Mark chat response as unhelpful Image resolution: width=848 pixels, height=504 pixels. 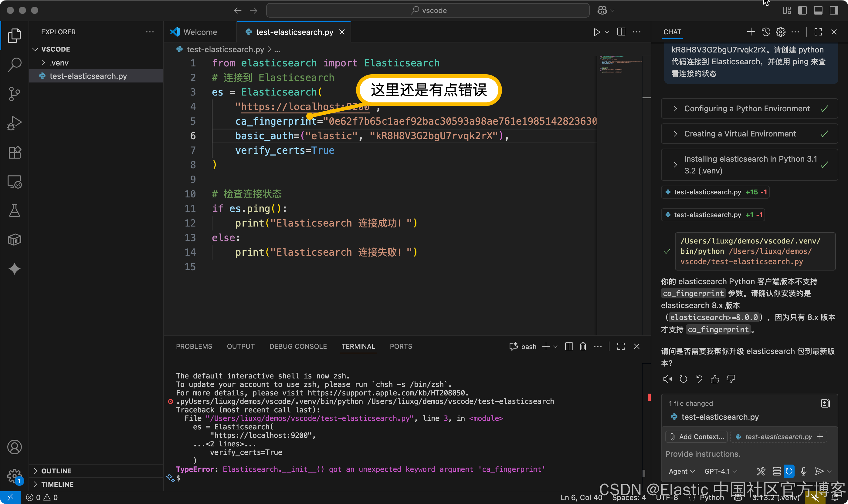731,379
